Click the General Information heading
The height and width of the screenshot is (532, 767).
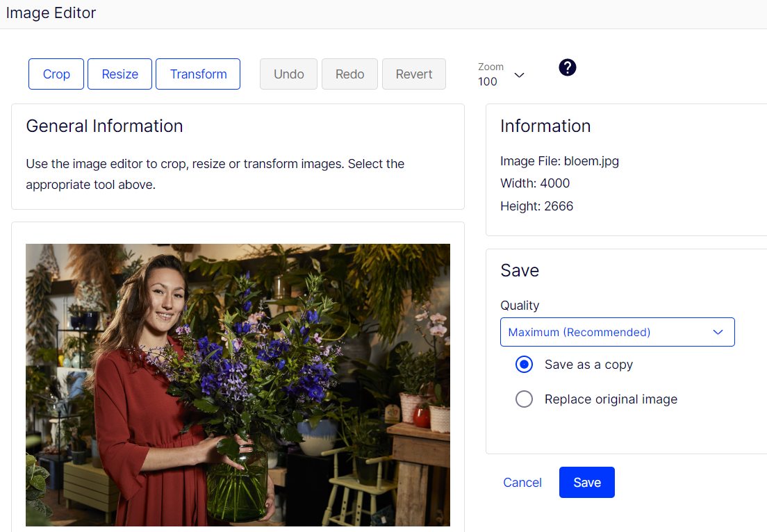coord(104,126)
